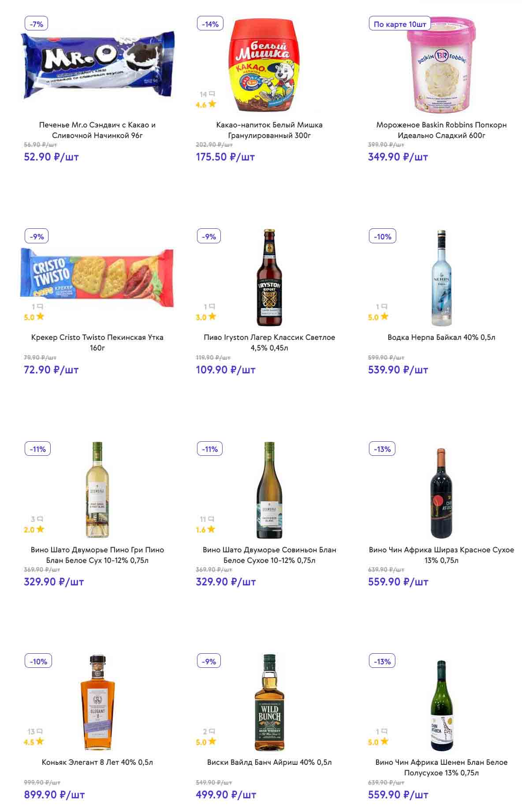
Task: Click the review comment icon on Совиньон Блан wine
Action: coord(211,519)
